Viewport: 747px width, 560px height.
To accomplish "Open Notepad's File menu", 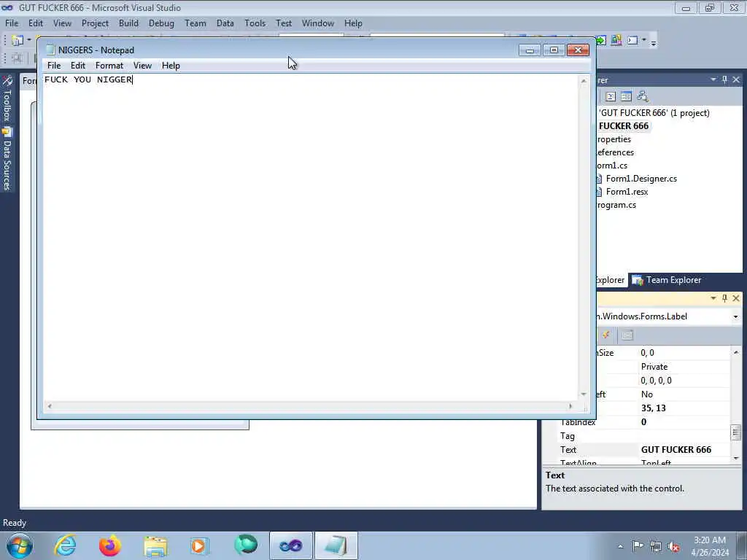I will tap(54, 66).
